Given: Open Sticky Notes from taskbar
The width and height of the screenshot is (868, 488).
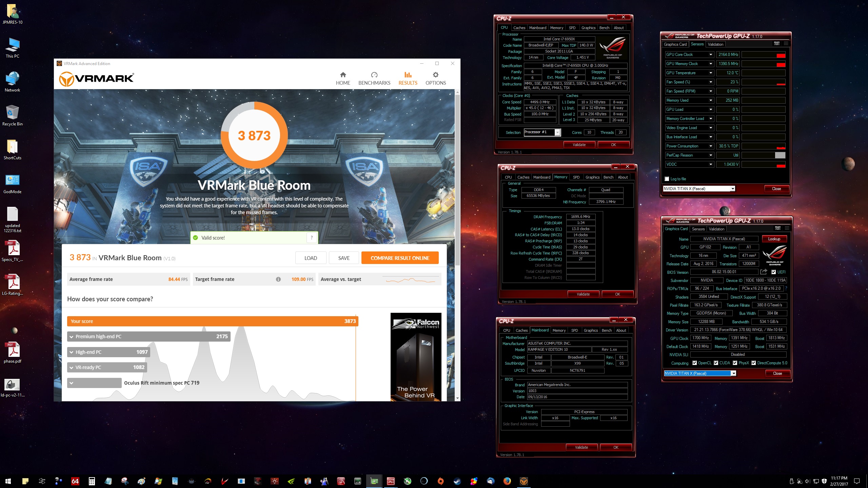Looking at the screenshot, I should tap(25, 481).
